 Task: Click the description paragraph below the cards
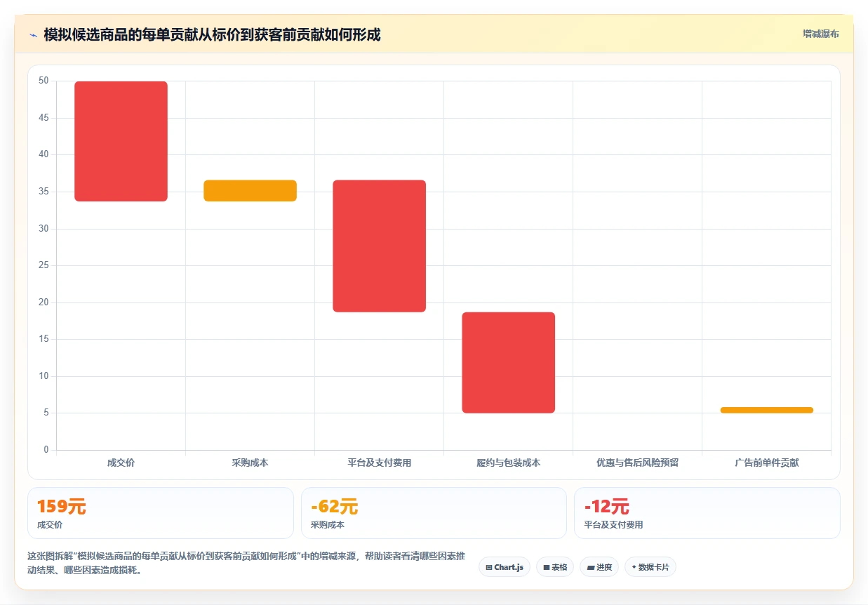coord(246,563)
